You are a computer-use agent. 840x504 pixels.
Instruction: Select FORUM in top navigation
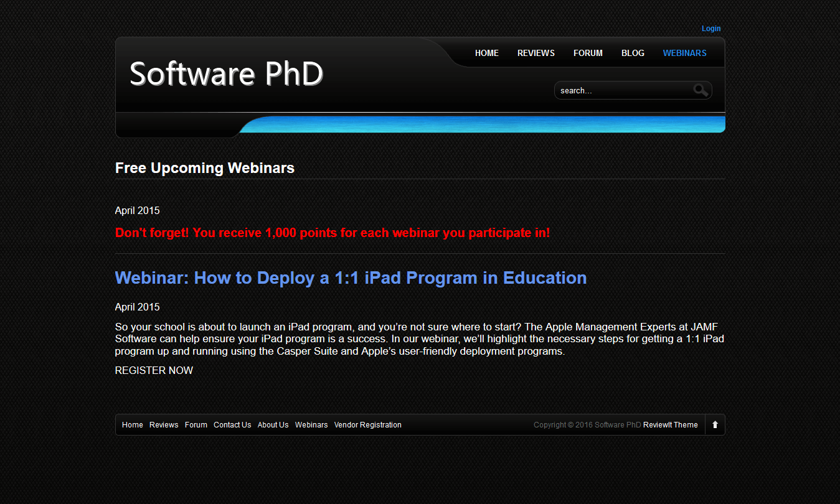pyautogui.click(x=588, y=53)
